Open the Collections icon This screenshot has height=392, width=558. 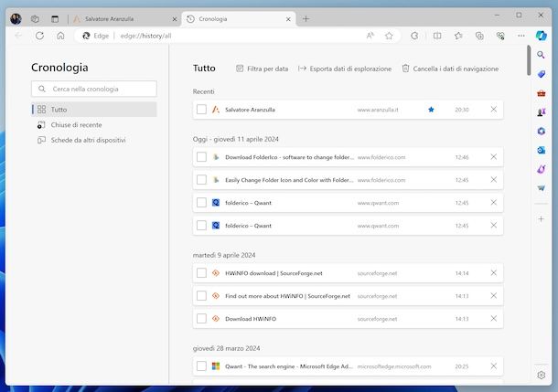pyautogui.click(x=479, y=36)
